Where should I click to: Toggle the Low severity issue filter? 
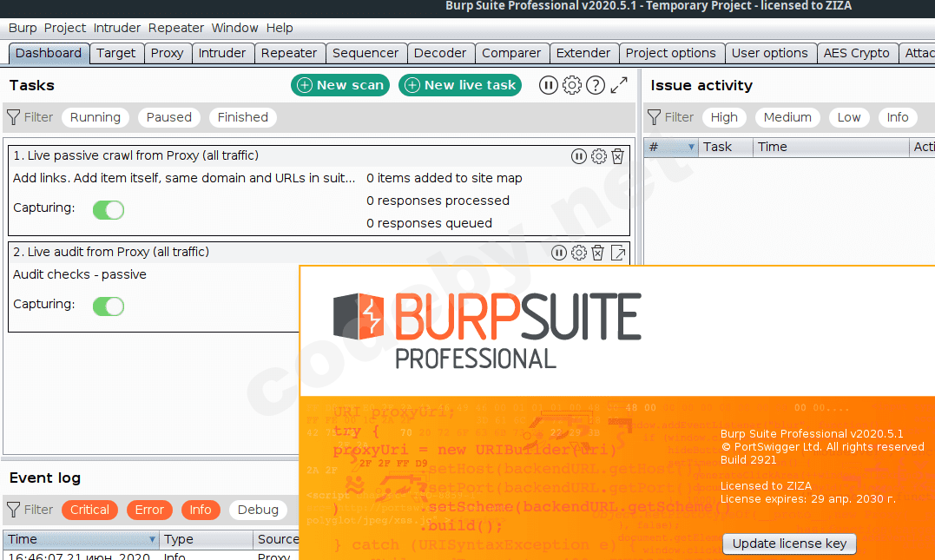[849, 117]
